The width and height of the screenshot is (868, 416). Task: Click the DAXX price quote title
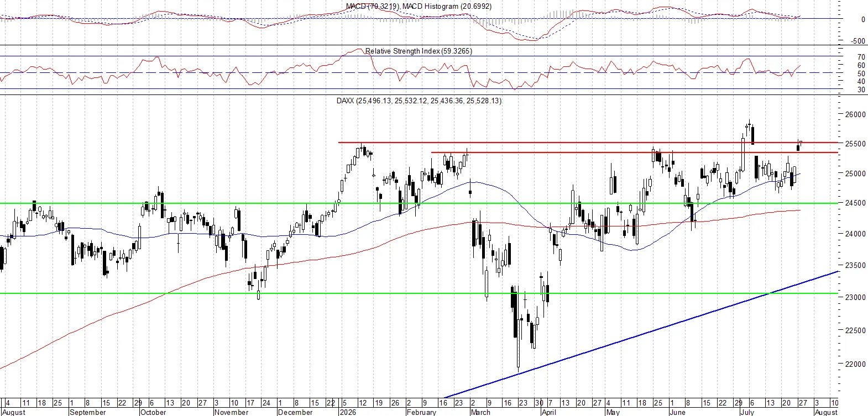(x=419, y=101)
